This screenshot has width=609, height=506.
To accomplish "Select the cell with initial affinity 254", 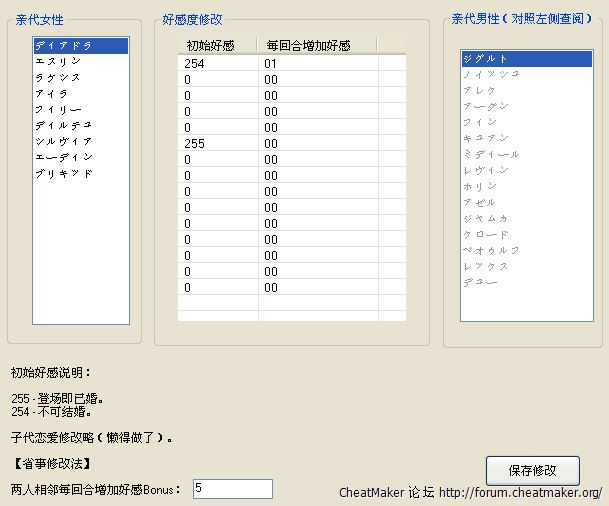I will 217,63.
